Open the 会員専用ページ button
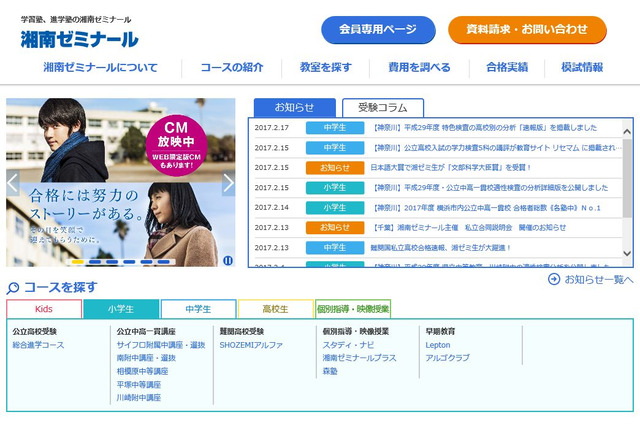 tap(378, 29)
